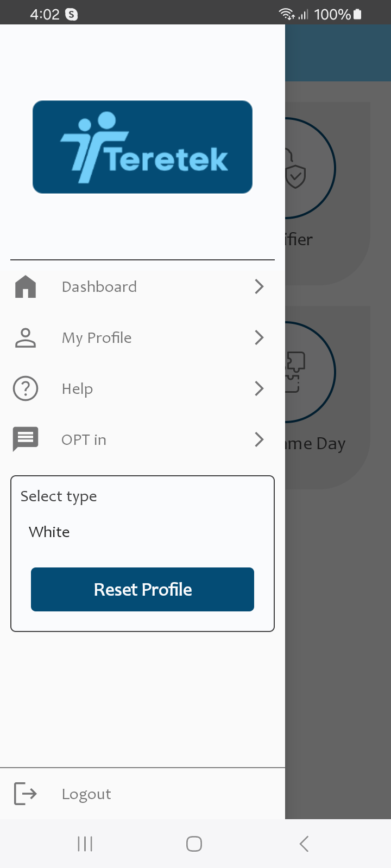Screen dimensions: 391x868
Task: Tap the Teretek logo image
Action: [142, 147]
